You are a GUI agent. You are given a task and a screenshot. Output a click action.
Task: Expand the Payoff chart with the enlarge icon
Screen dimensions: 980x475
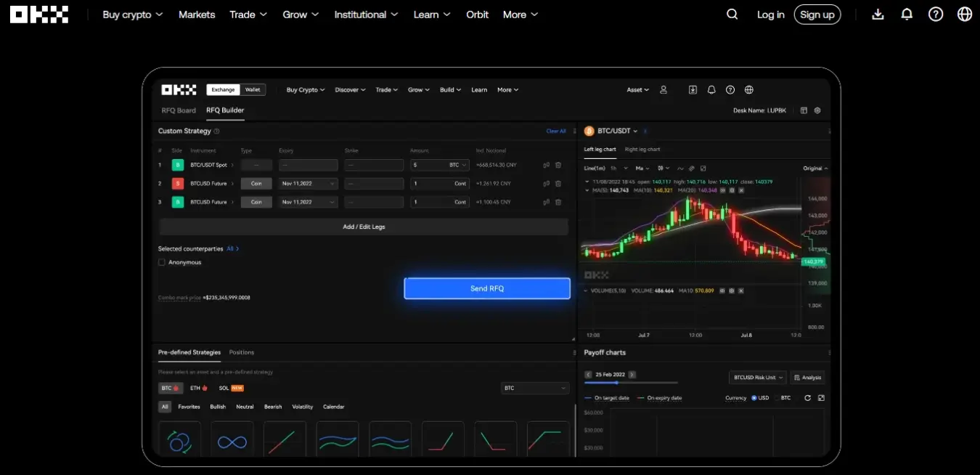click(821, 398)
